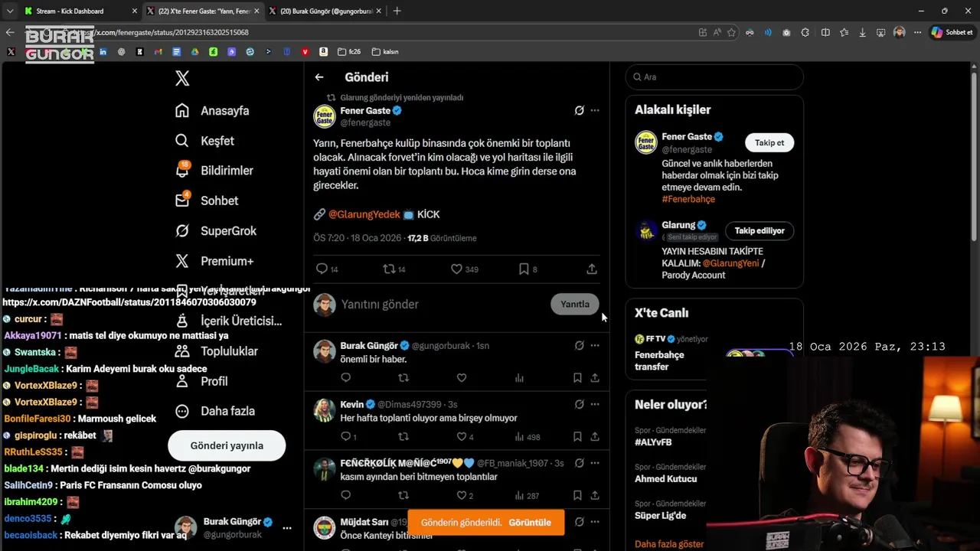Open more options on Müjdat Sarı's reply

595,522
